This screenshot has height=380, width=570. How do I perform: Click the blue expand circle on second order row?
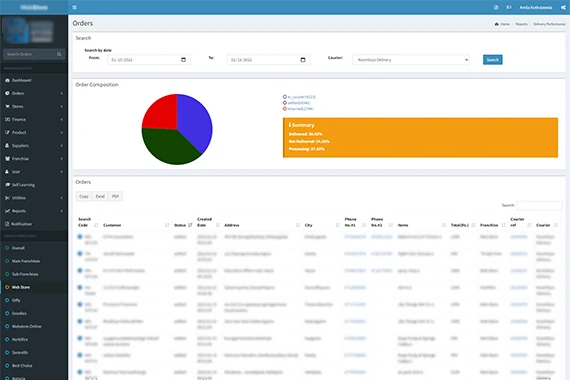point(80,253)
